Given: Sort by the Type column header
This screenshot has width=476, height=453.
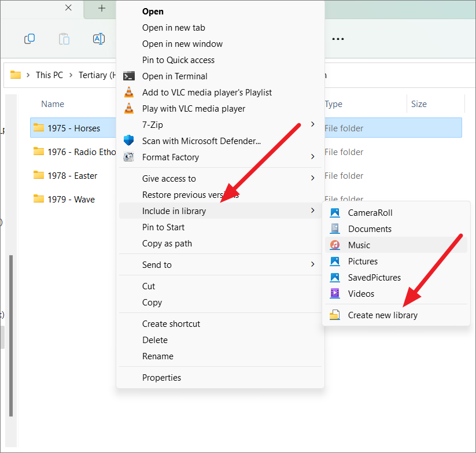Looking at the screenshot, I should click(334, 104).
